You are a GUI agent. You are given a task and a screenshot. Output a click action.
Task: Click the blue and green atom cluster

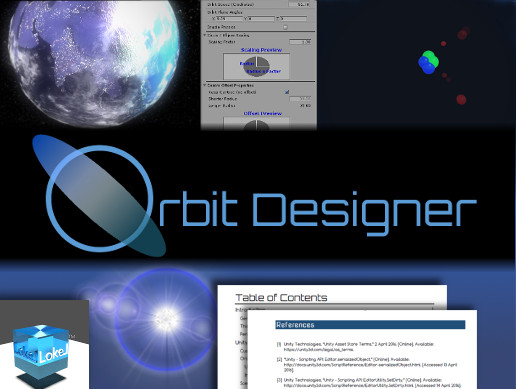[429, 62]
